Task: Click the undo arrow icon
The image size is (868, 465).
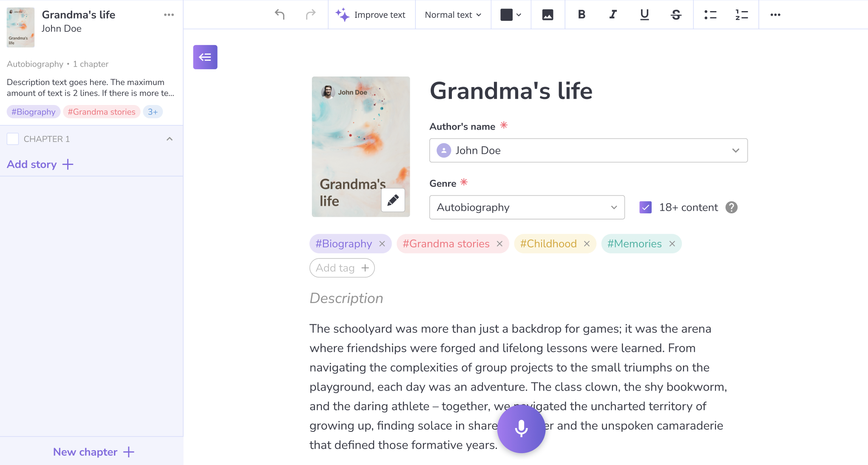Action: (x=279, y=14)
